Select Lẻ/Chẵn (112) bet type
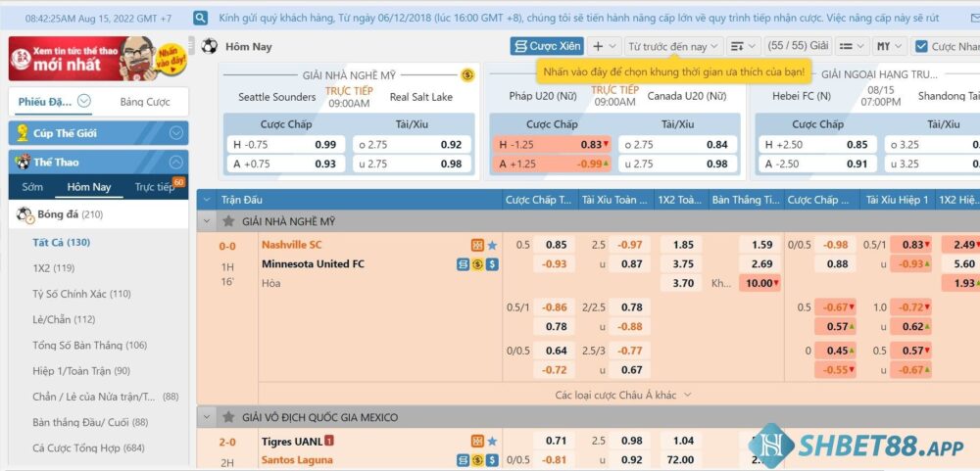The width and height of the screenshot is (980, 471). click(x=64, y=319)
